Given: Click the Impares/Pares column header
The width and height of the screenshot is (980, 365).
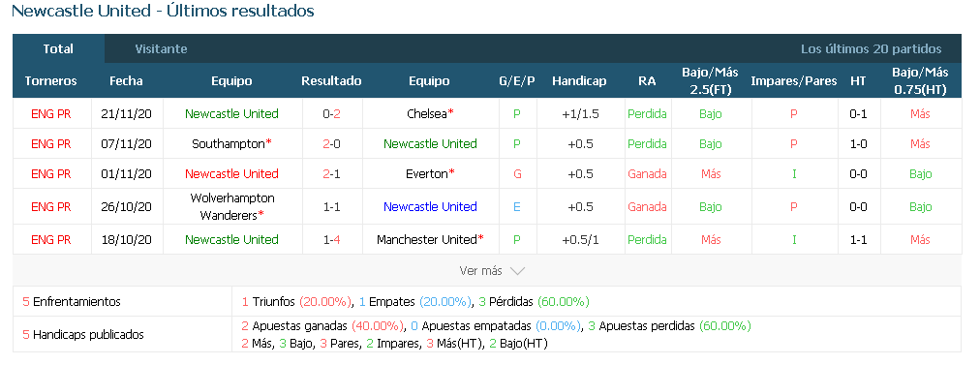Looking at the screenshot, I should coord(794,80).
